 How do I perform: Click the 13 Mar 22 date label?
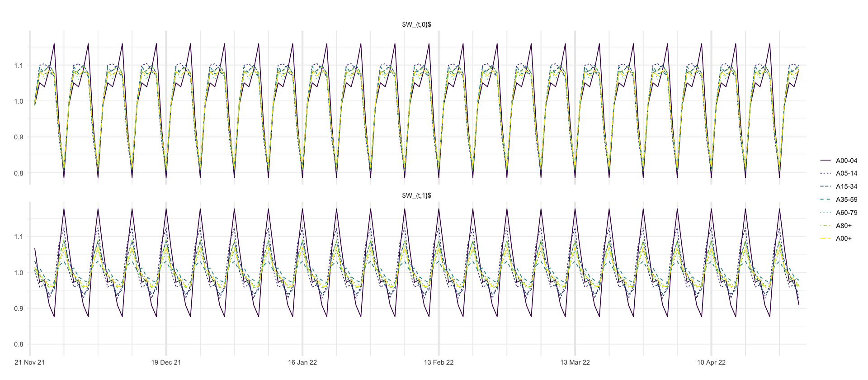(x=575, y=362)
